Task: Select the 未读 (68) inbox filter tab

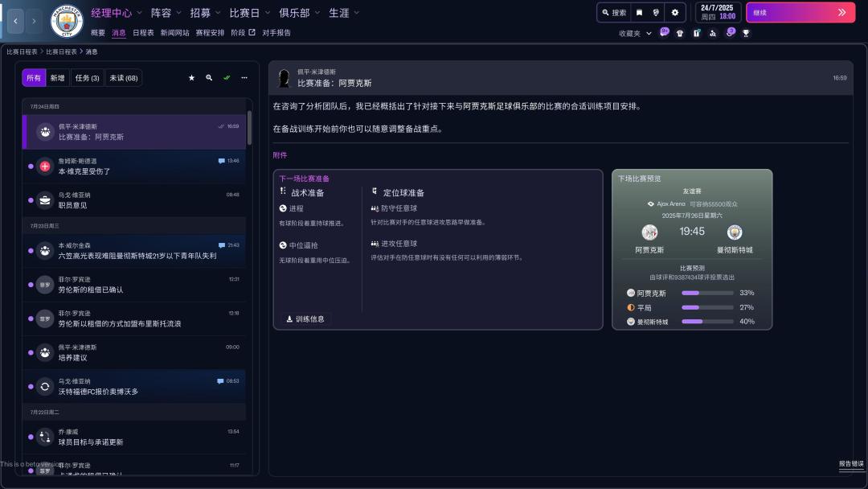Action: pyautogui.click(x=124, y=78)
